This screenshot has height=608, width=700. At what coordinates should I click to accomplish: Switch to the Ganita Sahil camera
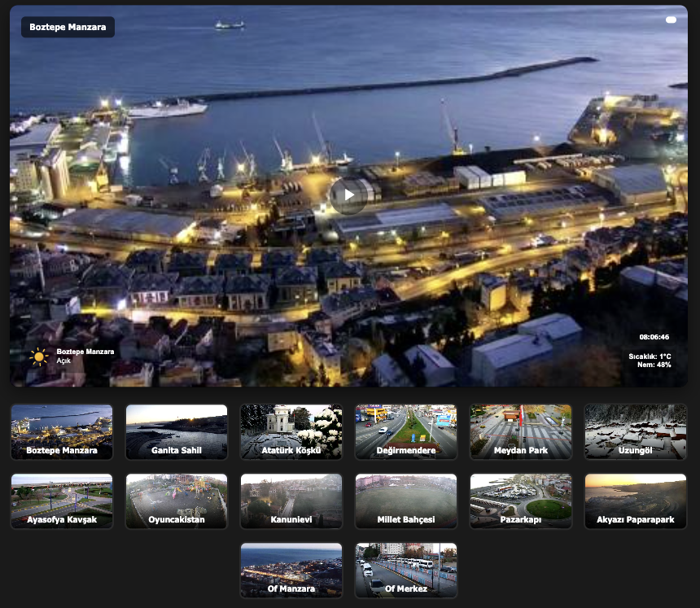pos(177,432)
